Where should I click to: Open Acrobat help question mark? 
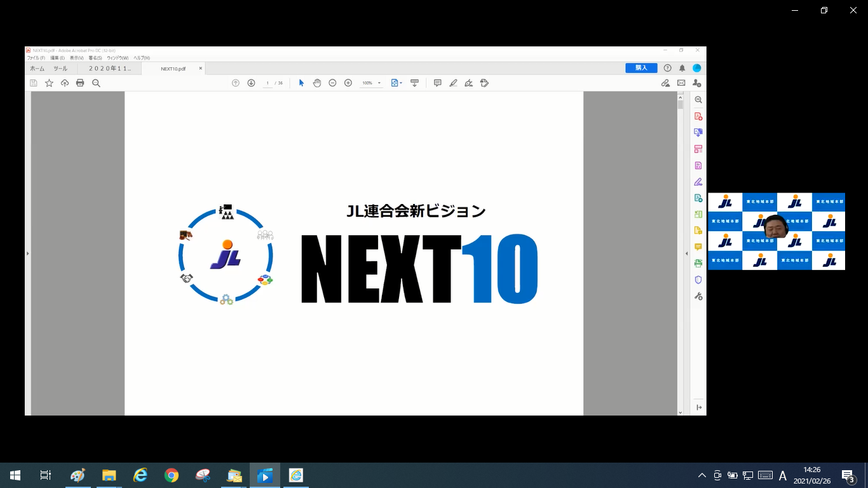(667, 68)
